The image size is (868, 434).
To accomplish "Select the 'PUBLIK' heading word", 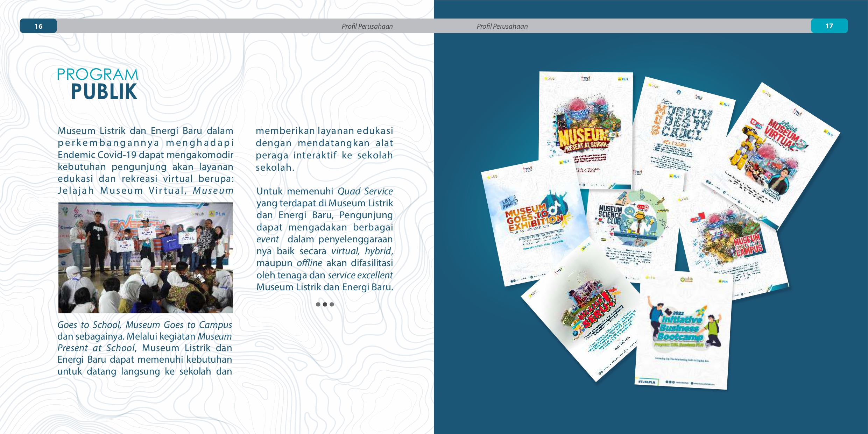I will (x=104, y=92).
